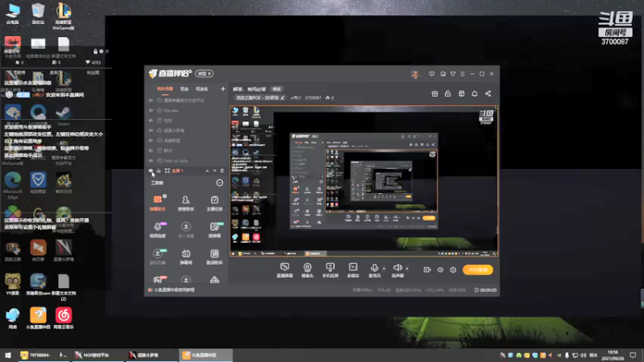Open the 歌词助手 lyrics assistant tool
644x362 pixels.
[x=214, y=257]
